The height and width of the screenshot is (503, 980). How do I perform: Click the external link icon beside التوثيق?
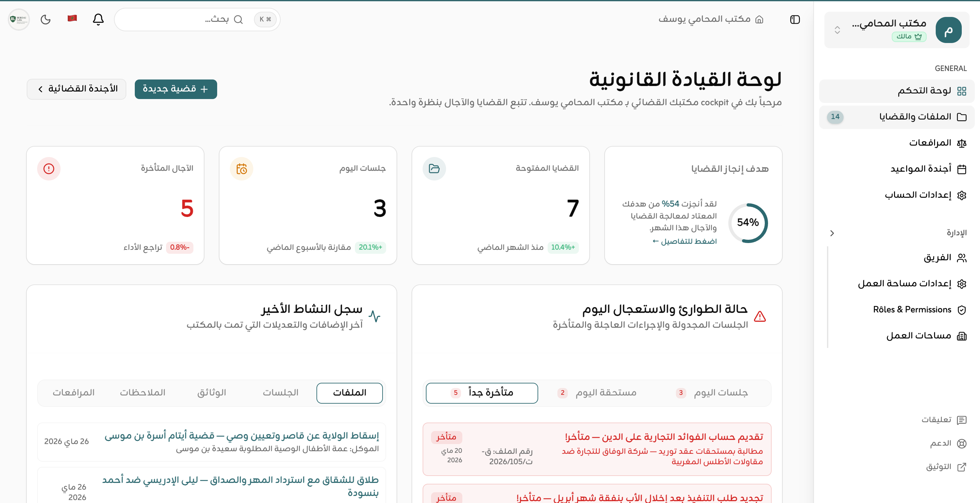click(961, 467)
